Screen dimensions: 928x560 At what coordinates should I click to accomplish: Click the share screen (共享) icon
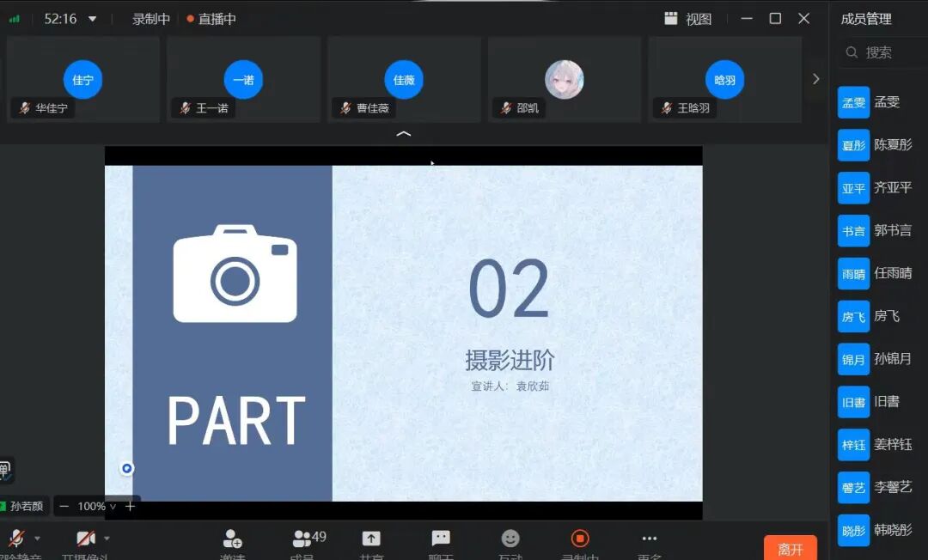click(x=371, y=539)
